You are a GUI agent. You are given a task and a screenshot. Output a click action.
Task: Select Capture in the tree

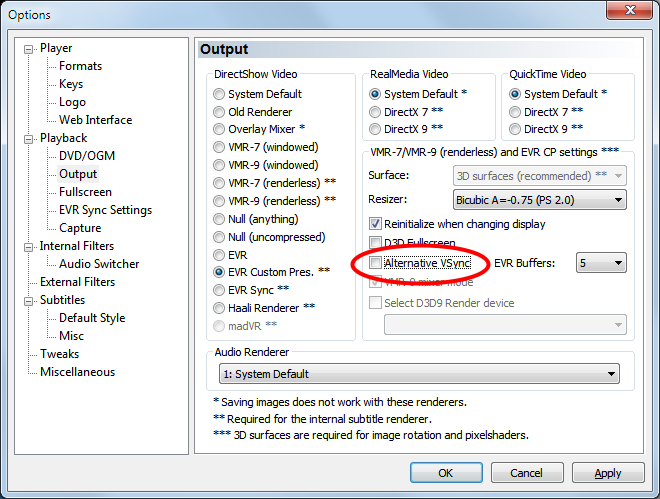[x=80, y=228]
